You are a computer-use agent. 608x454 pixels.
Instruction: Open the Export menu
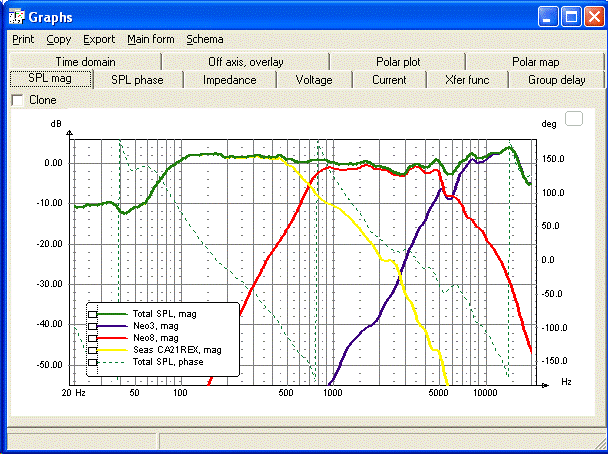pos(99,40)
